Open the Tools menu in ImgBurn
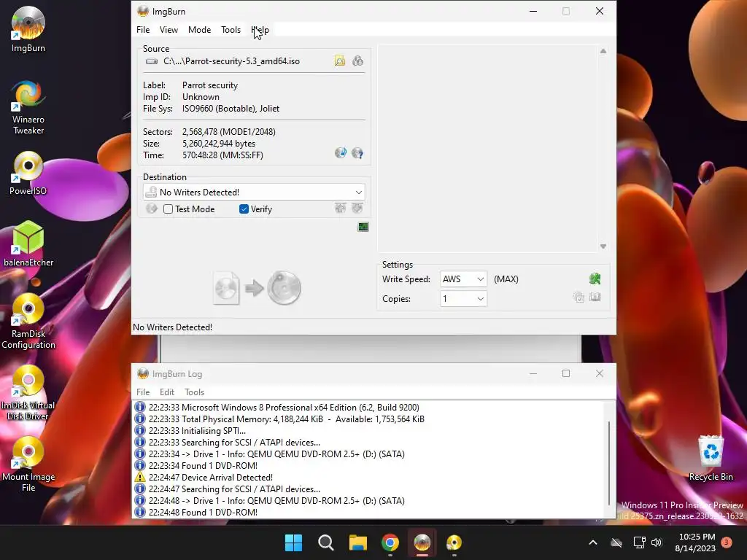Screen dimensions: 747x560 tap(231, 29)
